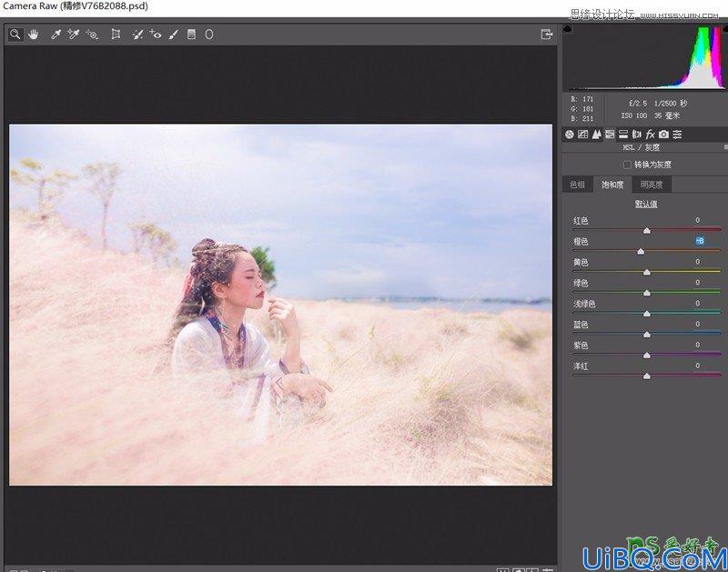This screenshot has height=572, width=728.
Task: Select the Adjustment Brush tool
Action: [173, 35]
